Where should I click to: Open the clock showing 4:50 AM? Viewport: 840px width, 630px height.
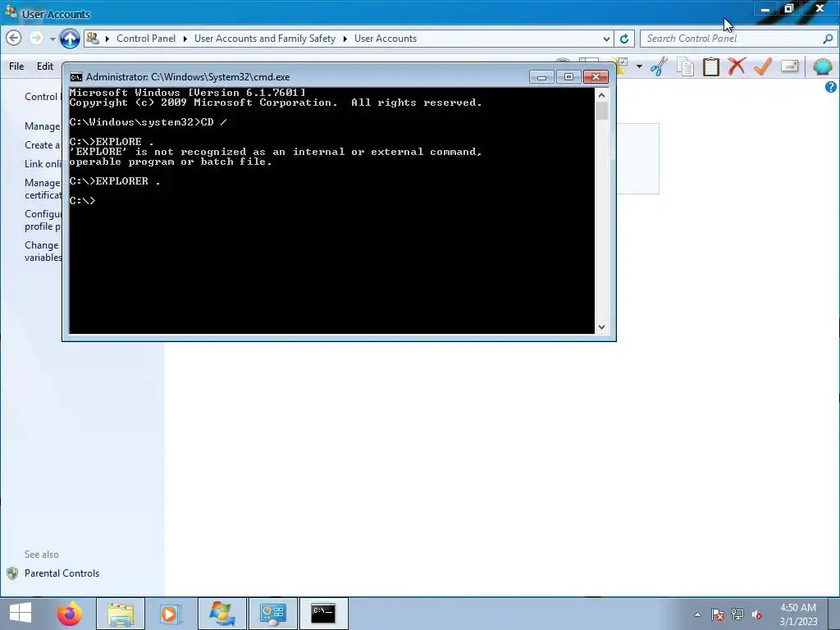[798, 614]
